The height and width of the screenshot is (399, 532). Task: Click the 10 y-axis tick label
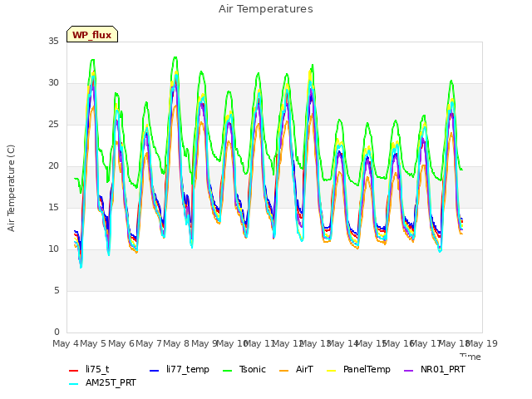[53, 249]
